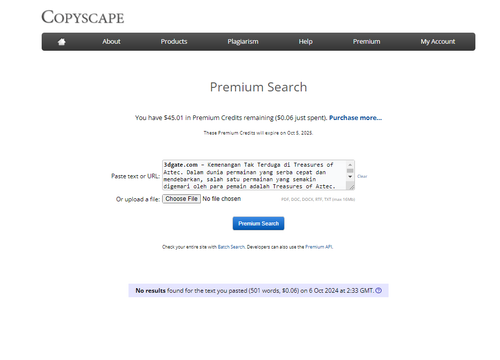Open the Products menu
500x360 pixels.
click(174, 42)
